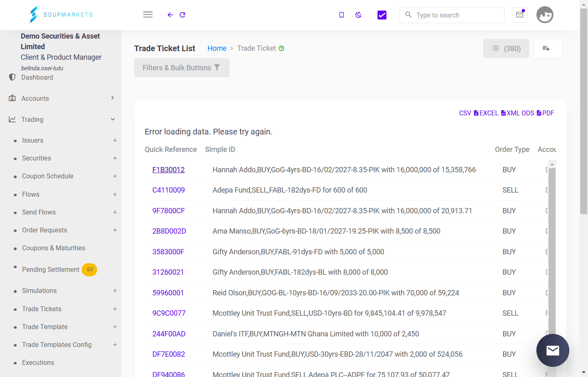Open Pending Settlement menu item

(51, 269)
